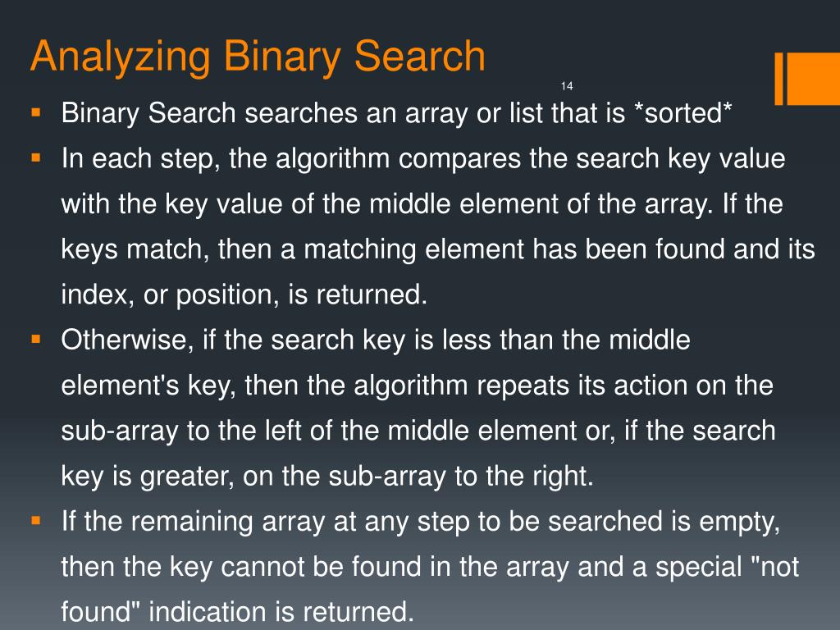Click the line starting "If the remaining array"
Screen dimensions: 840x630
(x=421, y=522)
